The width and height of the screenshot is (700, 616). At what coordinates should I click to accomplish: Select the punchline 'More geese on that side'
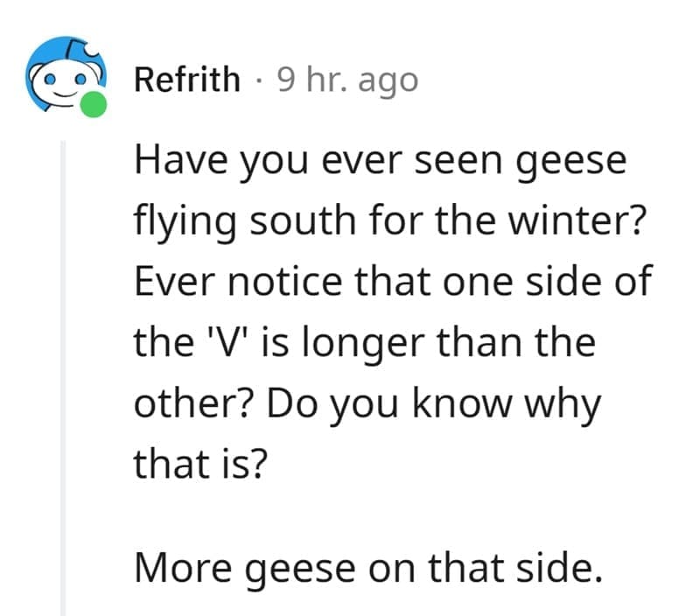367,569
